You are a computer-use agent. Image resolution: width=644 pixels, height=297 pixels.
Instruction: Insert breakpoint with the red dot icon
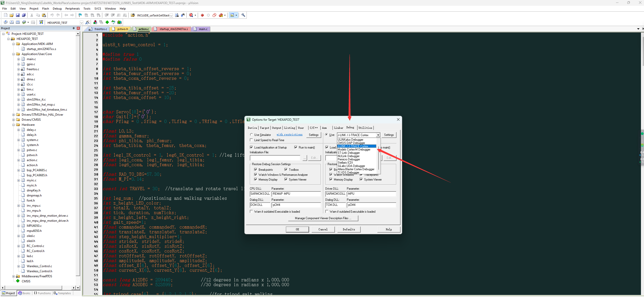202,15
